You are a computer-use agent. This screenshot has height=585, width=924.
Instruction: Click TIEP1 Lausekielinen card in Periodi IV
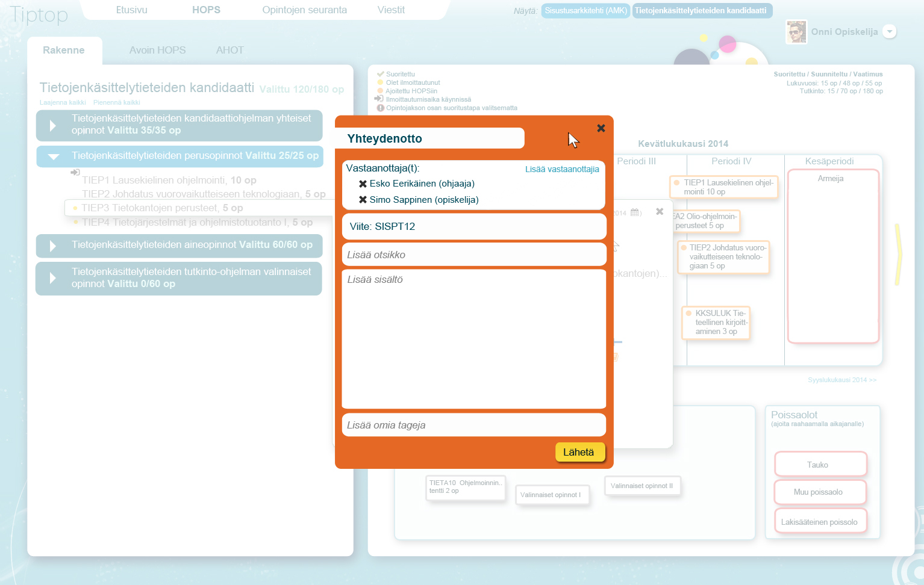click(724, 187)
